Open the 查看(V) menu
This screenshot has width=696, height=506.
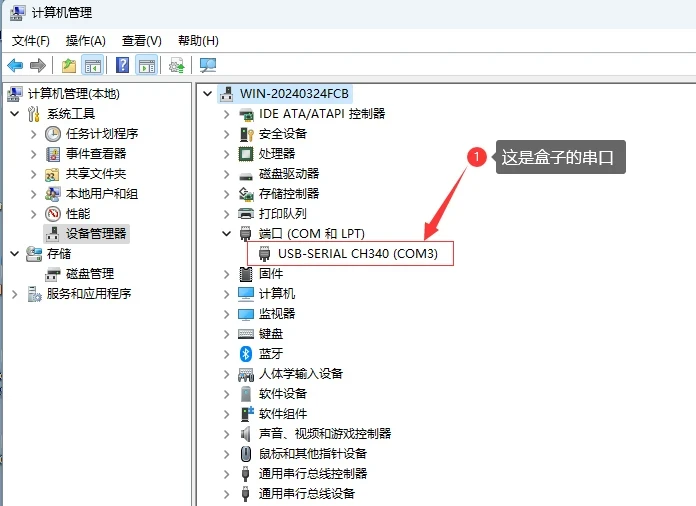[142, 41]
